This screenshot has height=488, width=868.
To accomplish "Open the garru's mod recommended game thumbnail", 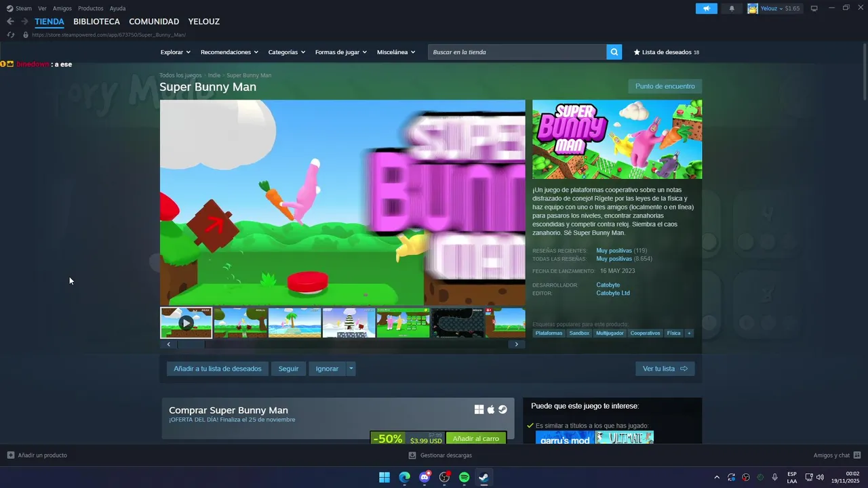I will pyautogui.click(x=565, y=438).
